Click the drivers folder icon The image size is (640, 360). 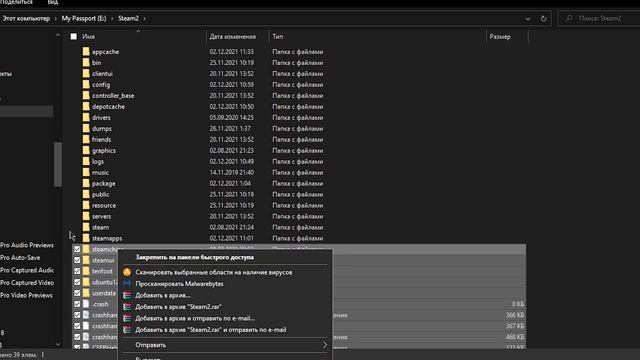coord(86,118)
